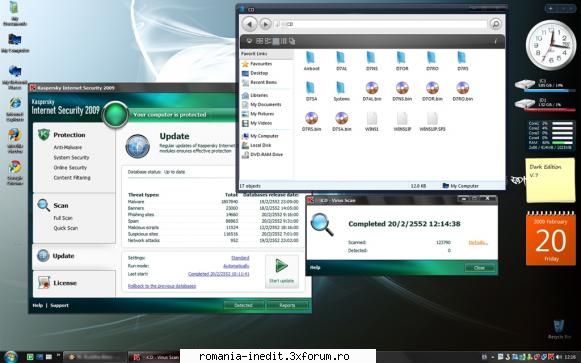581x363 pixels.
Task: Select the DTSA folder in explorer
Action: (311, 91)
